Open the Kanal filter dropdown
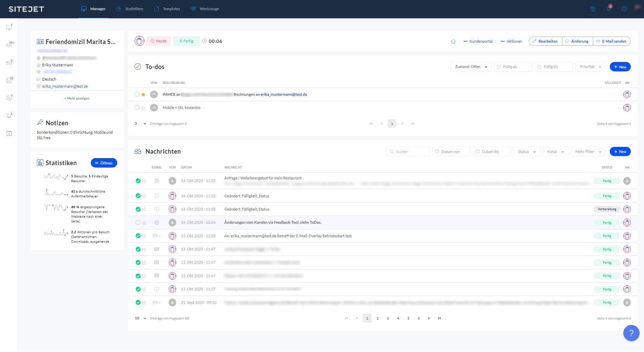The height and width of the screenshot is (352, 644). click(555, 152)
